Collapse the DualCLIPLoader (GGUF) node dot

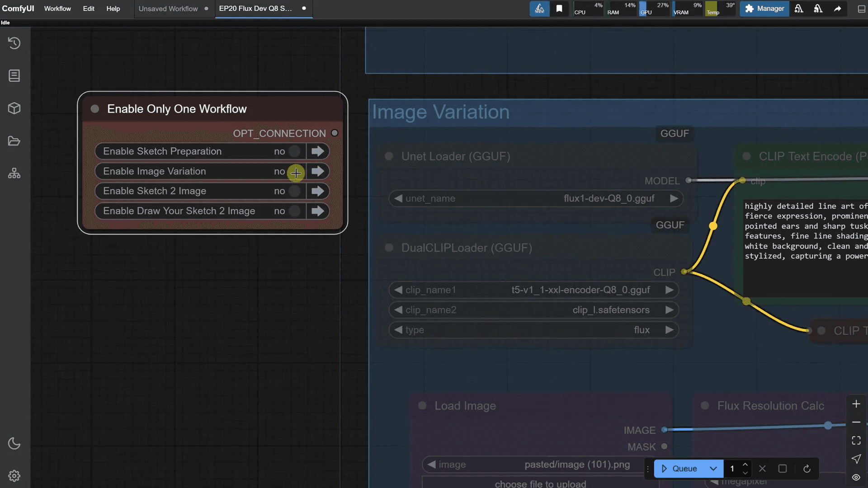[389, 248]
